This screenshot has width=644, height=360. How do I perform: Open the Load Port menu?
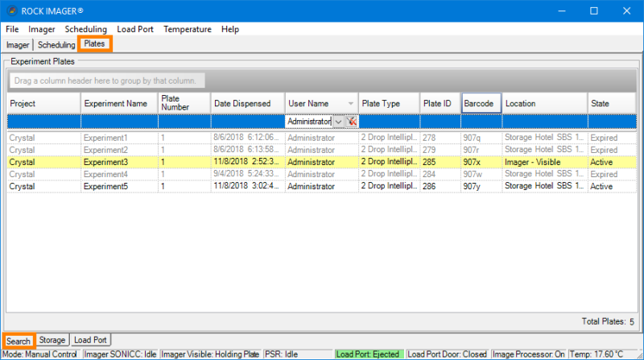tap(135, 29)
